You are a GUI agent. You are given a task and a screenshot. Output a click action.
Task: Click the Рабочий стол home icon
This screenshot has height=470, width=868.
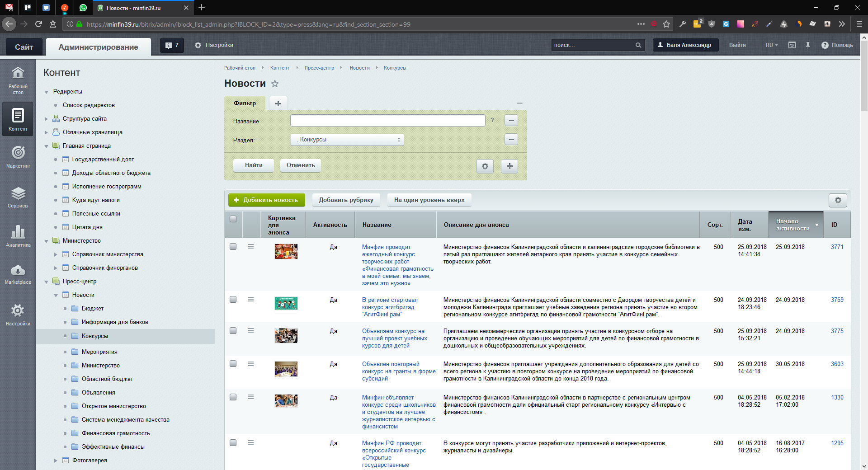pos(18,80)
